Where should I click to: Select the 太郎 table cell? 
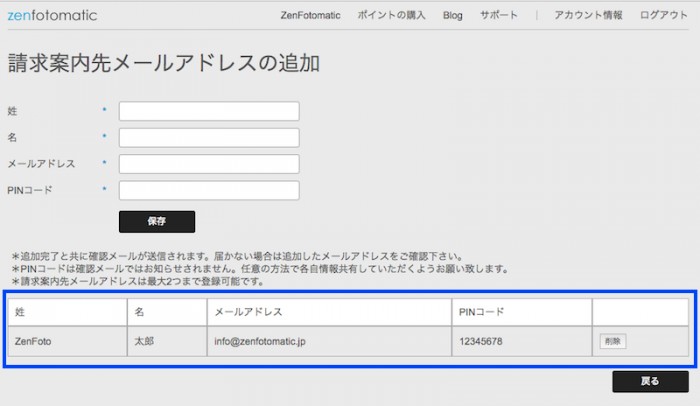tap(167, 341)
